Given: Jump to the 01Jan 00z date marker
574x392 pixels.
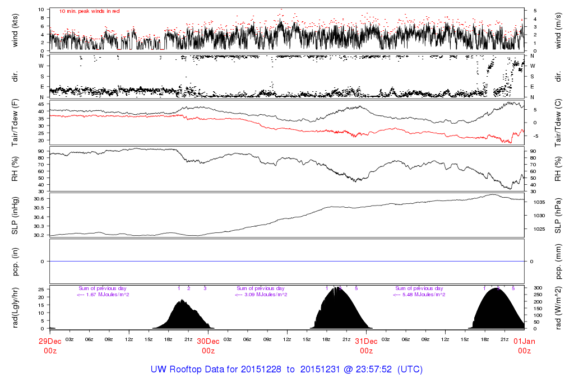Looking at the screenshot, I should (524, 346).
